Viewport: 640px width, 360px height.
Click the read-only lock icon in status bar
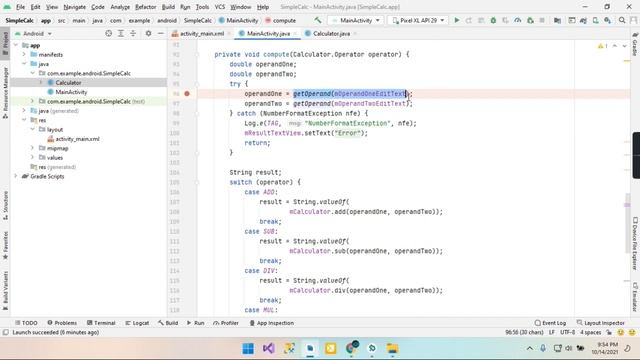click(609, 332)
